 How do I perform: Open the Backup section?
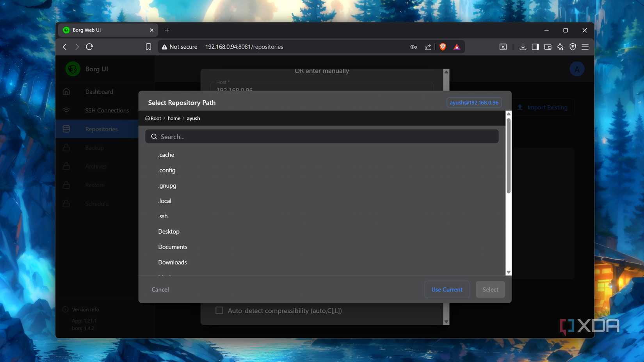pos(94,147)
